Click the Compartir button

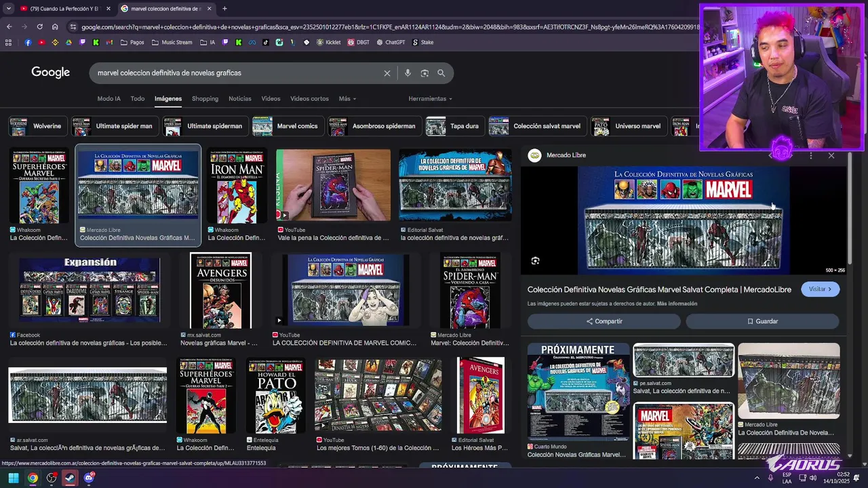604,321
